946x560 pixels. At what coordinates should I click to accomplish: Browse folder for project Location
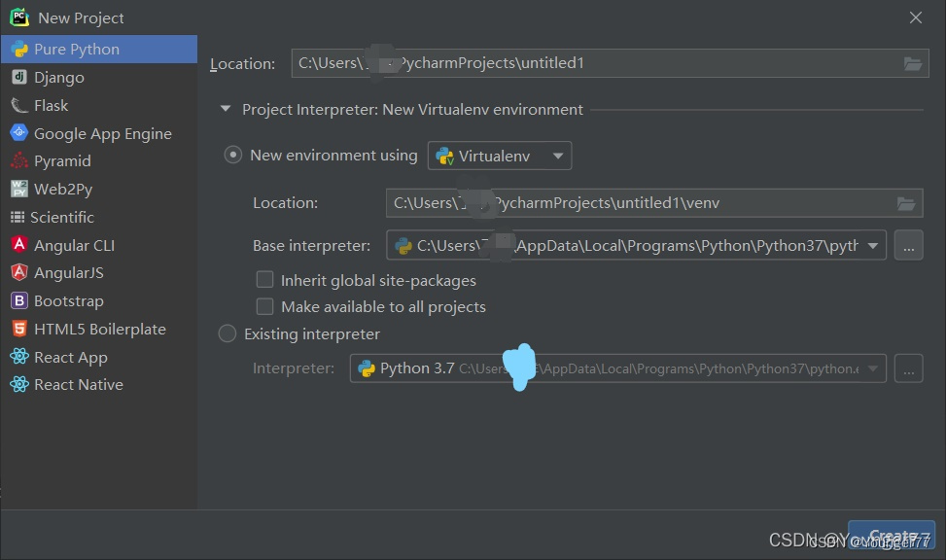click(x=912, y=63)
